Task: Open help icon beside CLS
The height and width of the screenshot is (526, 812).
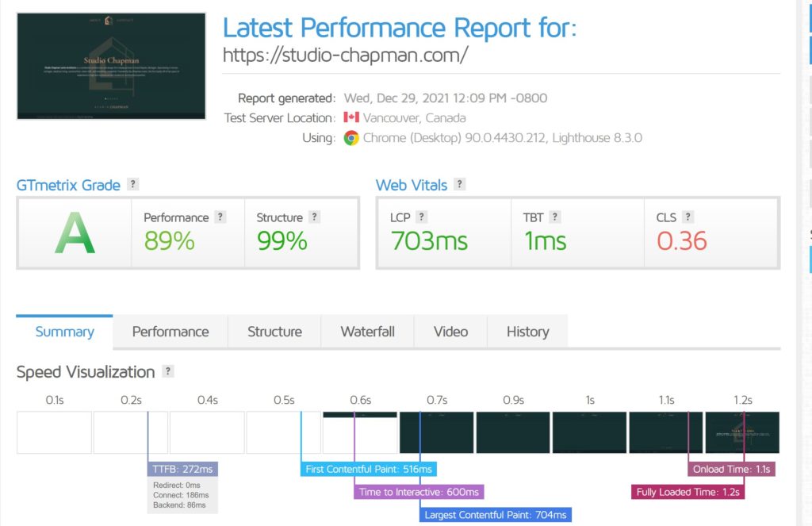Action: [688, 217]
